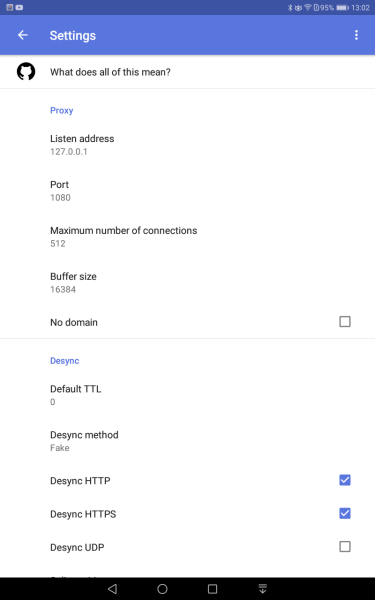The width and height of the screenshot is (375, 600).
Task: Tap the Android home circle button
Action: pyautogui.click(x=162, y=589)
